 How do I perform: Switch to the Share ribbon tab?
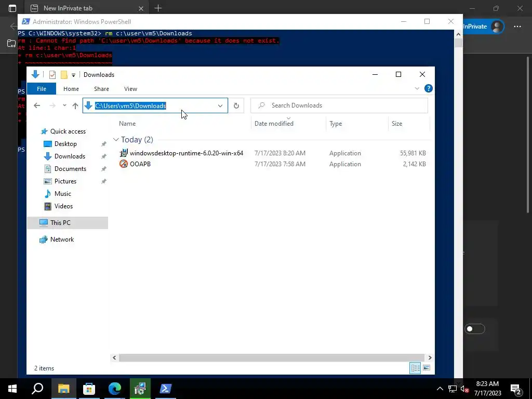tap(101, 89)
